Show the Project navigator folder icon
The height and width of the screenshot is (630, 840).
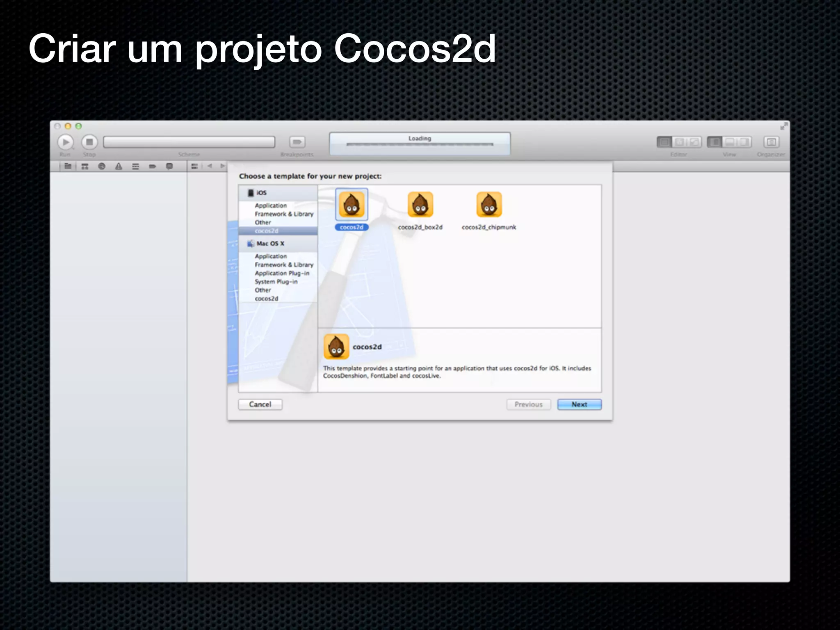tap(68, 166)
